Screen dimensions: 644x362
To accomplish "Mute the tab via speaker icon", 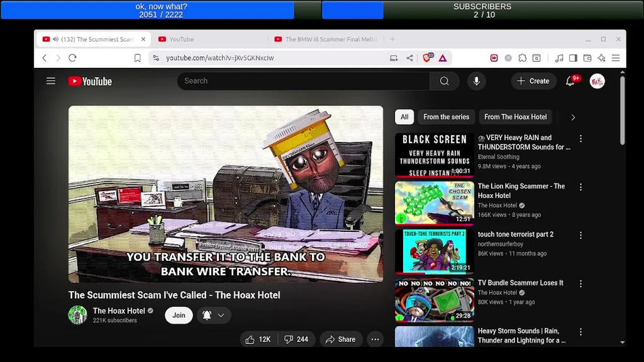I will coord(55,39).
